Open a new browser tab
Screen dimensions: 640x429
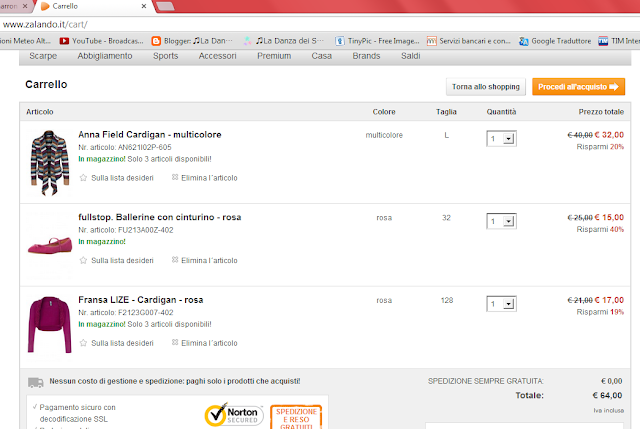coord(165,6)
